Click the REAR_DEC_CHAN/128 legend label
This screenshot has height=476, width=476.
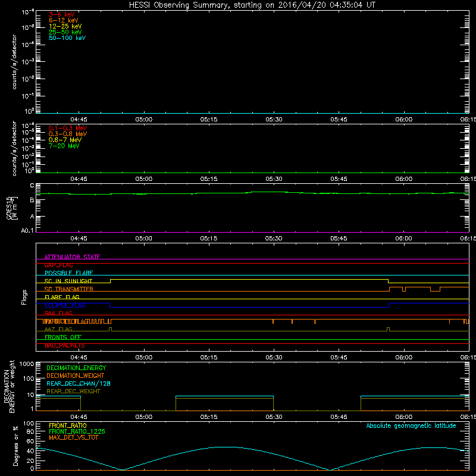coord(79,383)
